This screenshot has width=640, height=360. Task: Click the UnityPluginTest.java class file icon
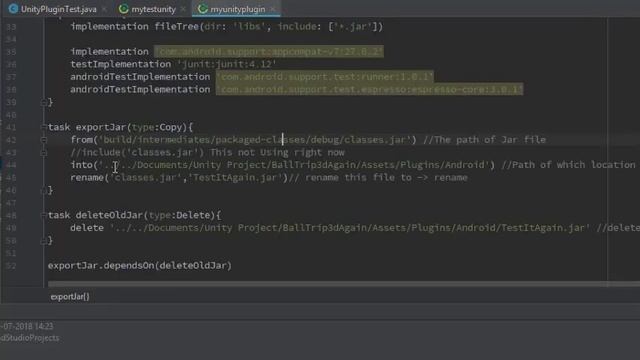[x=13, y=9]
